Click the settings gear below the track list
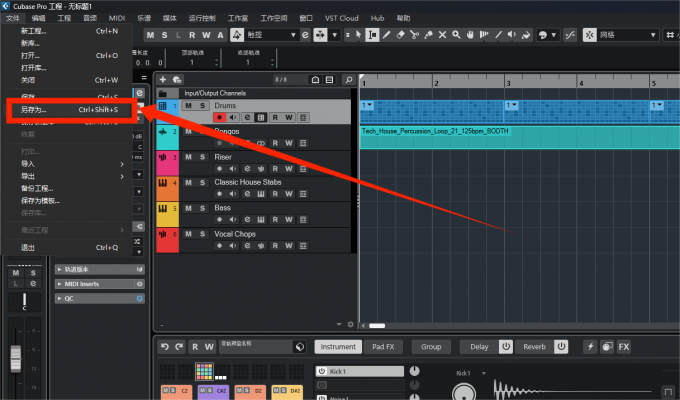This screenshot has height=400, width=680. point(350,325)
